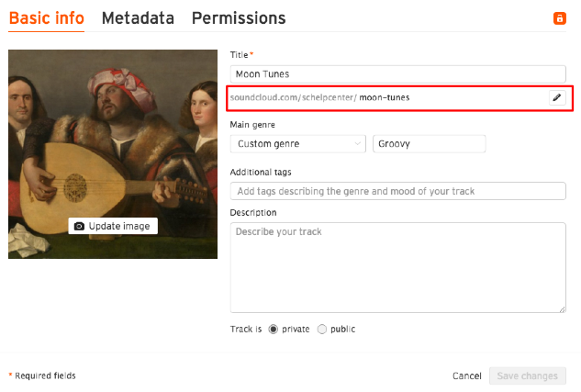Image resolution: width=581 pixels, height=392 pixels.
Task: Click the lute painting artwork thumbnail
Action: pyautogui.click(x=113, y=154)
